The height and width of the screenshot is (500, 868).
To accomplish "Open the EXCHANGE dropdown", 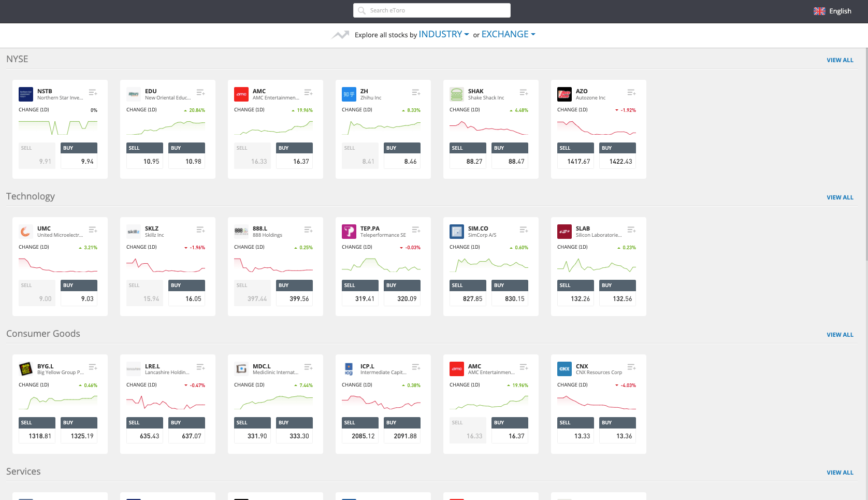I will click(508, 34).
